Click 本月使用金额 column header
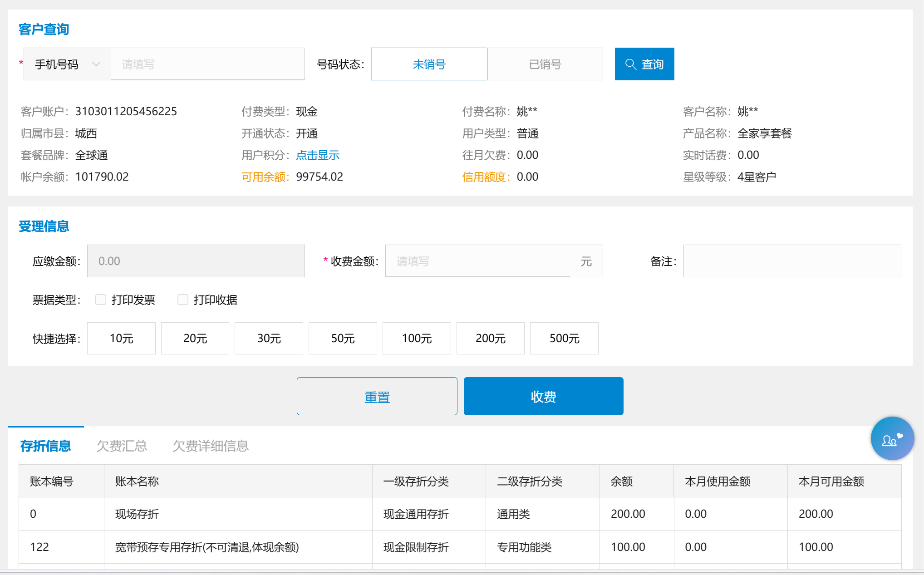 click(718, 481)
